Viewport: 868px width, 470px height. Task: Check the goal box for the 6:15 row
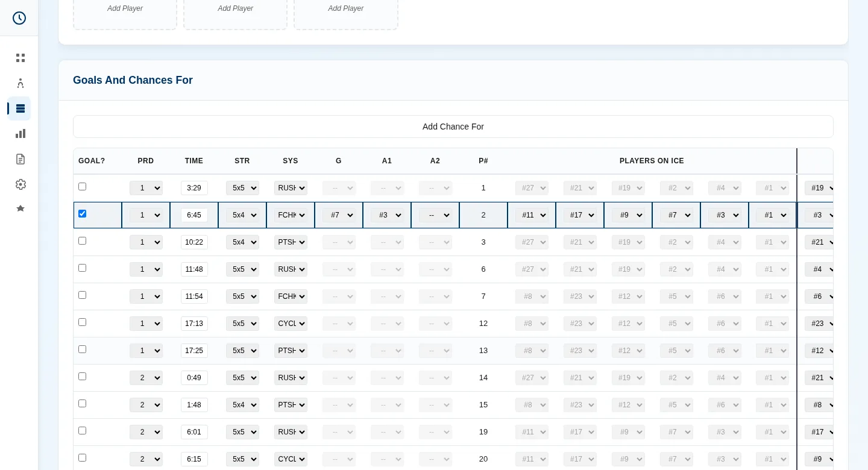click(83, 458)
